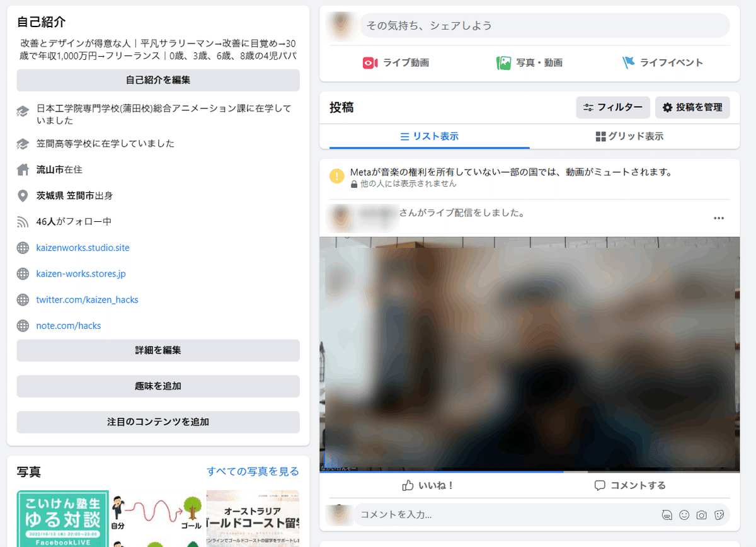Click the manage posts gear icon
The height and width of the screenshot is (547, 756).
[x=668, y=108]
